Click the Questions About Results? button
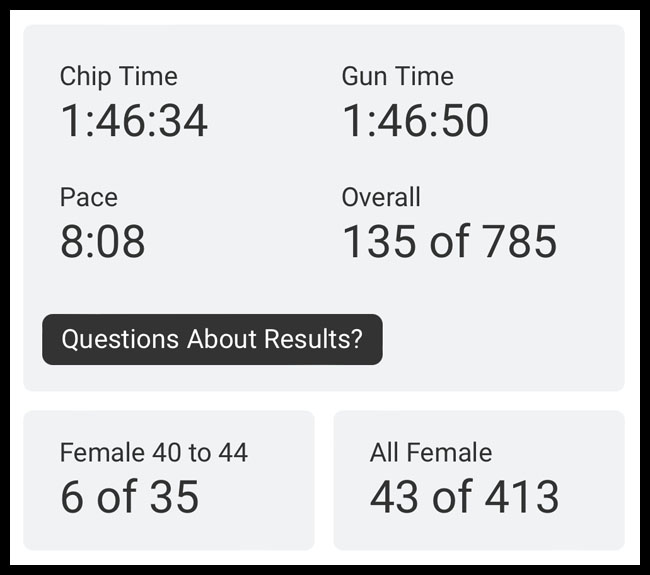 tap(212, 339)
